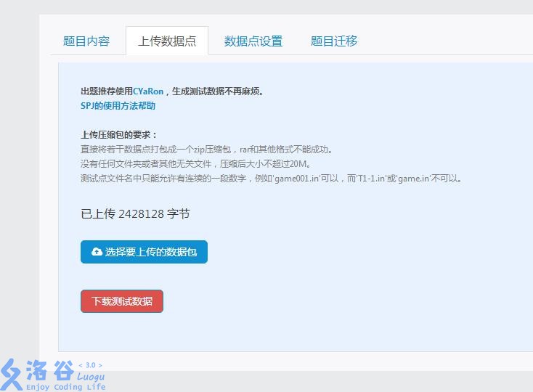Click the Luogu logo icon
Screen dimensions: 533x392
[12, 375]
